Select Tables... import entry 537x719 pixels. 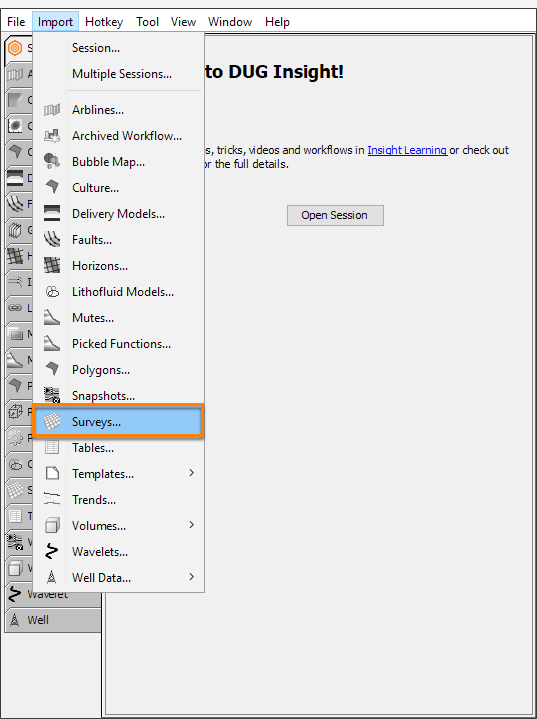tap(93, 448)
